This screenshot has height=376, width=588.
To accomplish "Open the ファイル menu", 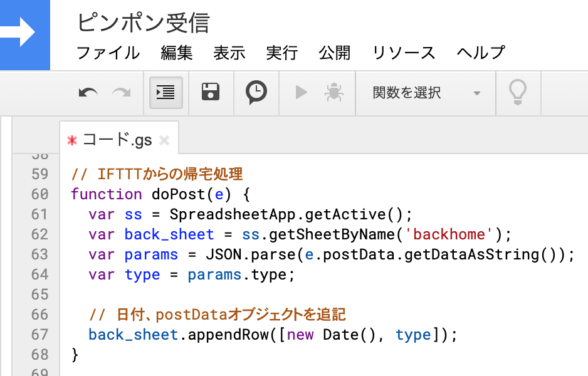I will 108,53.
